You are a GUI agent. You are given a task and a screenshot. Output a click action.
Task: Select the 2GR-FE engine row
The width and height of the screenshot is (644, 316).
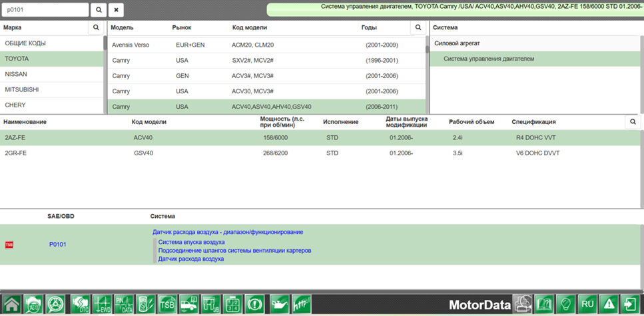coord(320,153)
